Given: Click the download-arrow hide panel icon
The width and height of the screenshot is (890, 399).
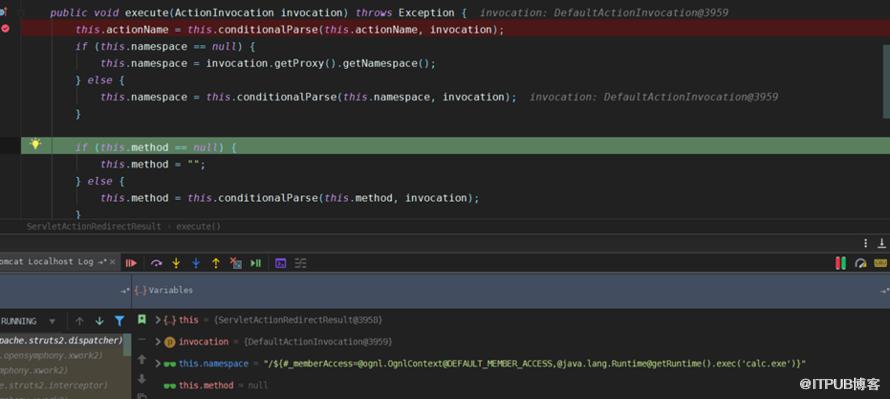Looking at the screenshot, I should 881,243.
